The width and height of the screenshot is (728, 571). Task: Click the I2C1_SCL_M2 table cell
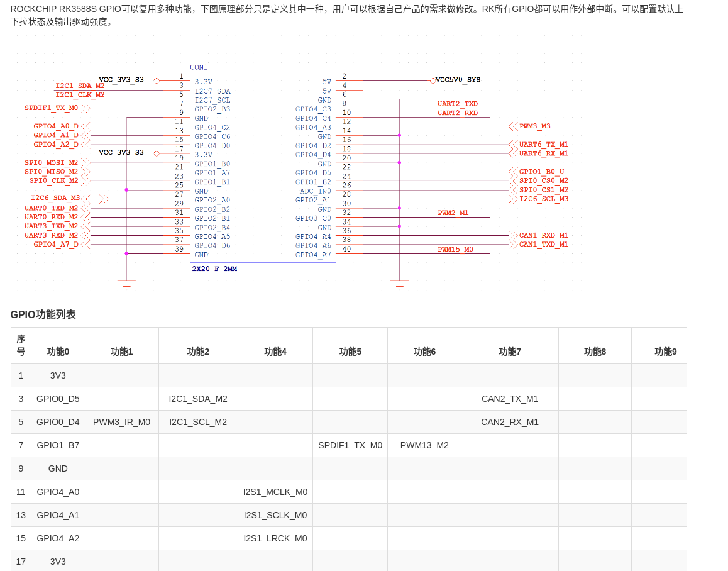[x=198, y=422]
